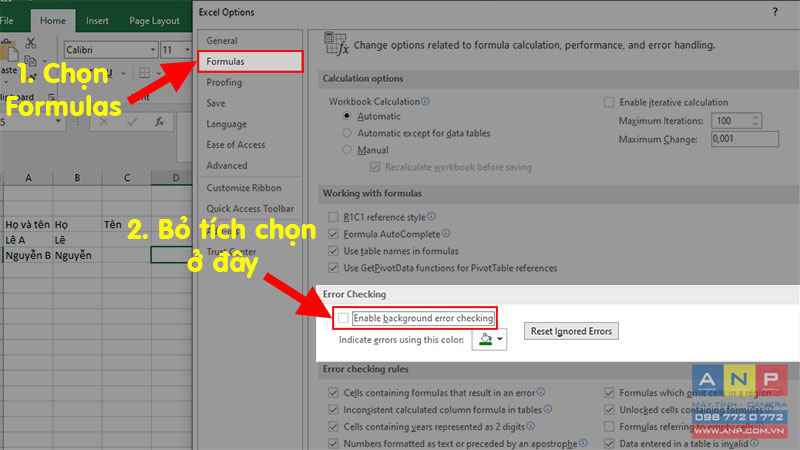The height and width of the screenshot is (450, 800).
Task: Click the Insert Function fx icon
Action: pyautogui.click(x=159, y=121)
